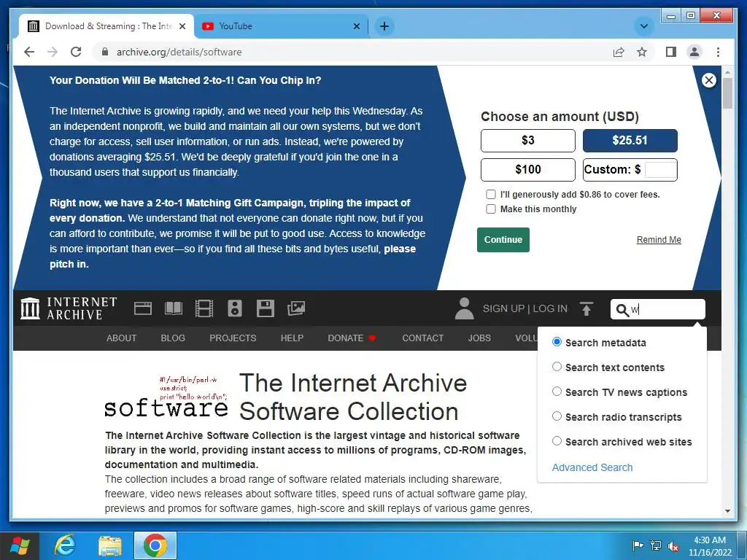Open the DONATE menu item
Screen dimensions: 747x560
[352, 338]
